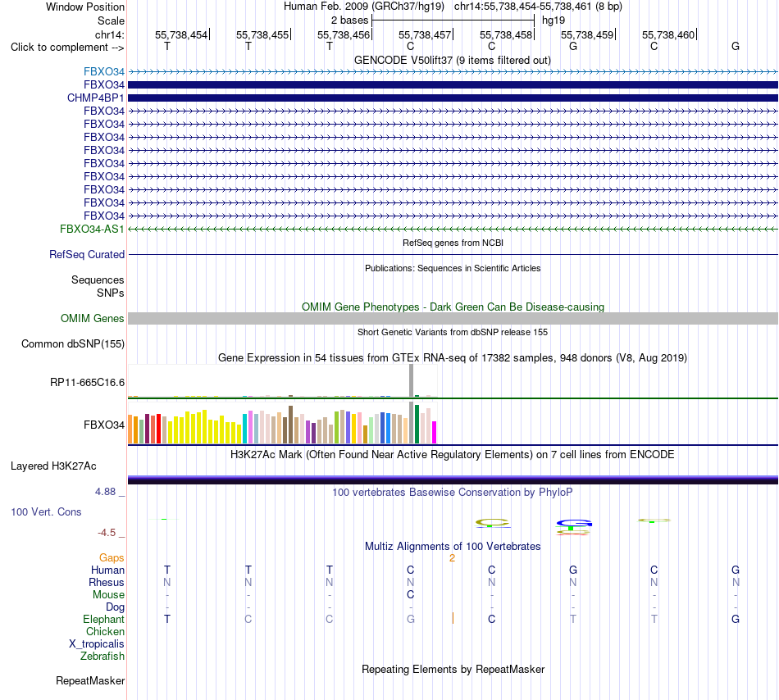Click the 'RefSeq genes from NCBI' title
The image size is (779, 700).
pos(453,243)
